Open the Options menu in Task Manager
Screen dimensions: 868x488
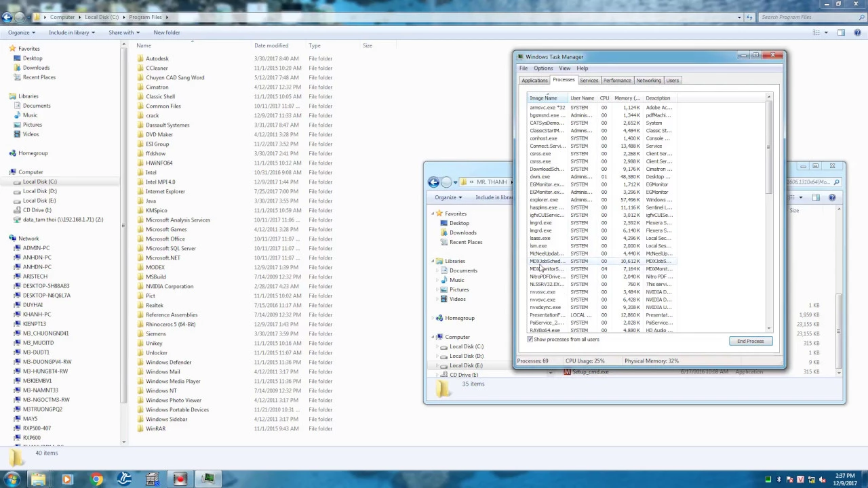coord(543,68)
